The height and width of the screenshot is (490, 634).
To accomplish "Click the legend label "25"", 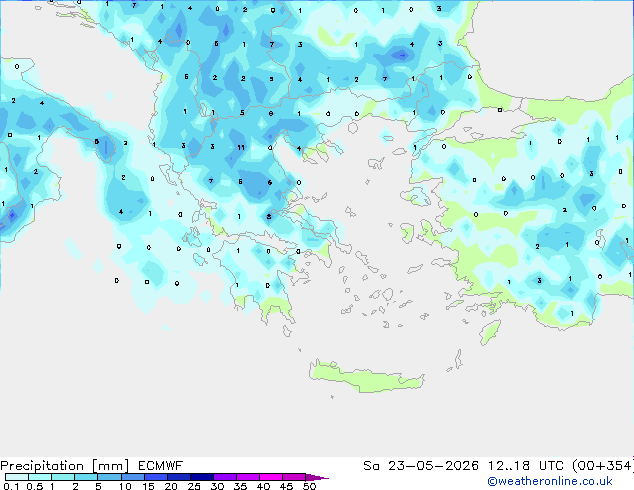I will point(194,486).
